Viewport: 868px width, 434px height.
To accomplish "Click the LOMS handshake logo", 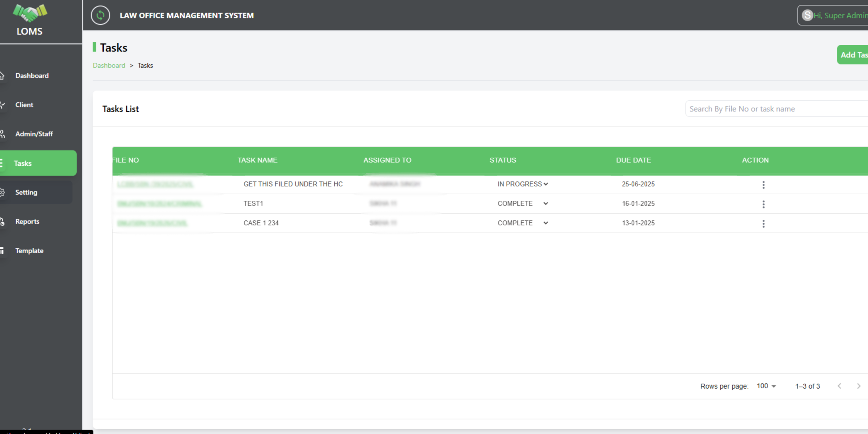I will 30,13.
